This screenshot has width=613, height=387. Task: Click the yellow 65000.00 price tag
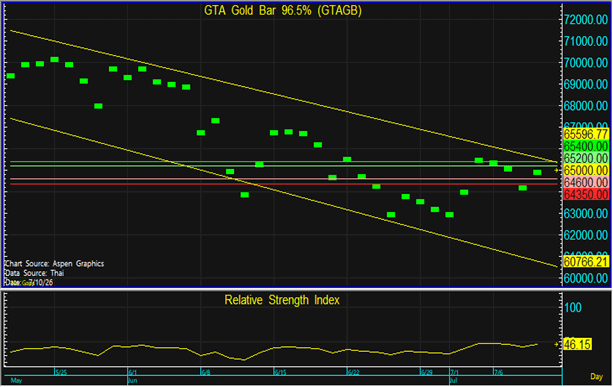(586, 170)
